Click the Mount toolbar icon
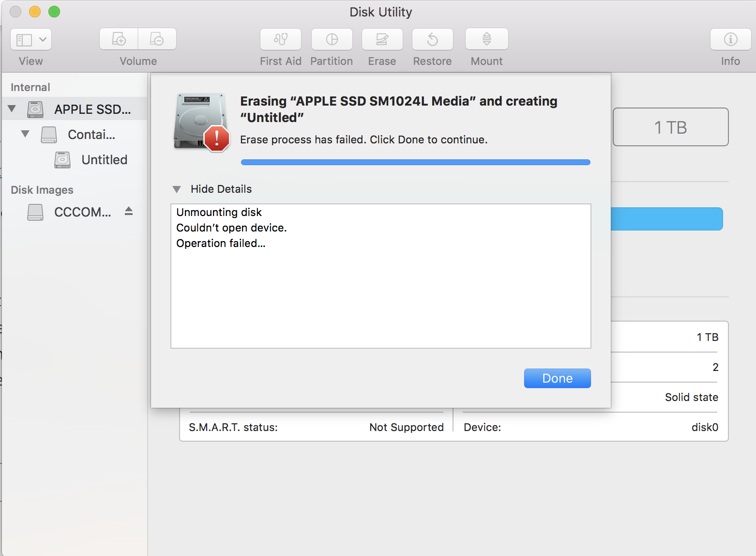 487,39
